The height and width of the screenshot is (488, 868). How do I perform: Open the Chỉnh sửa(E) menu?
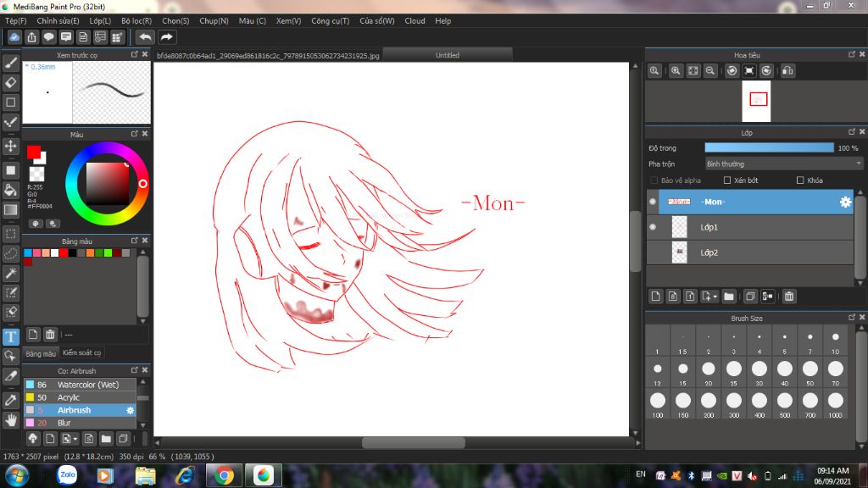coord(58,20)
